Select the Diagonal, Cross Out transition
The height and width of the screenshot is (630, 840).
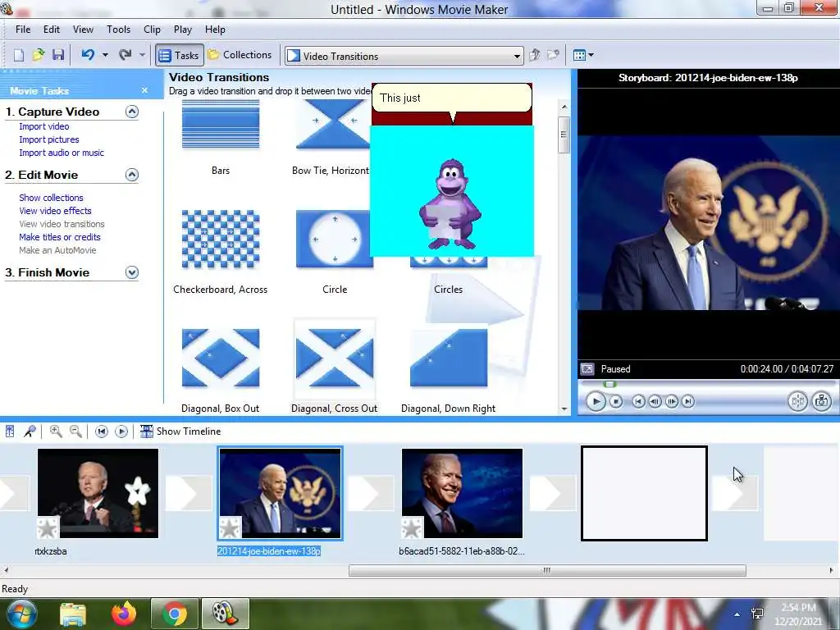click(x=335, y=358)
